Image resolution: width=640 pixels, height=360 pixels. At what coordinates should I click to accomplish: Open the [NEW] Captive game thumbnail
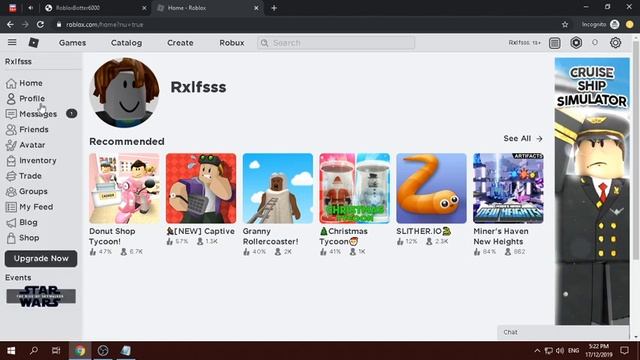point(201,188)
